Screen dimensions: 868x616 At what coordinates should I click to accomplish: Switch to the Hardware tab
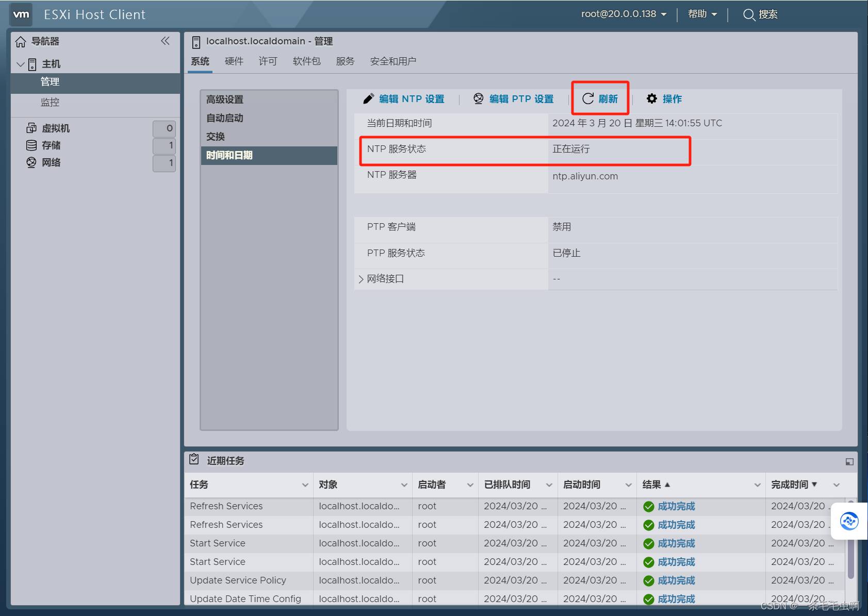pos(234,61)
